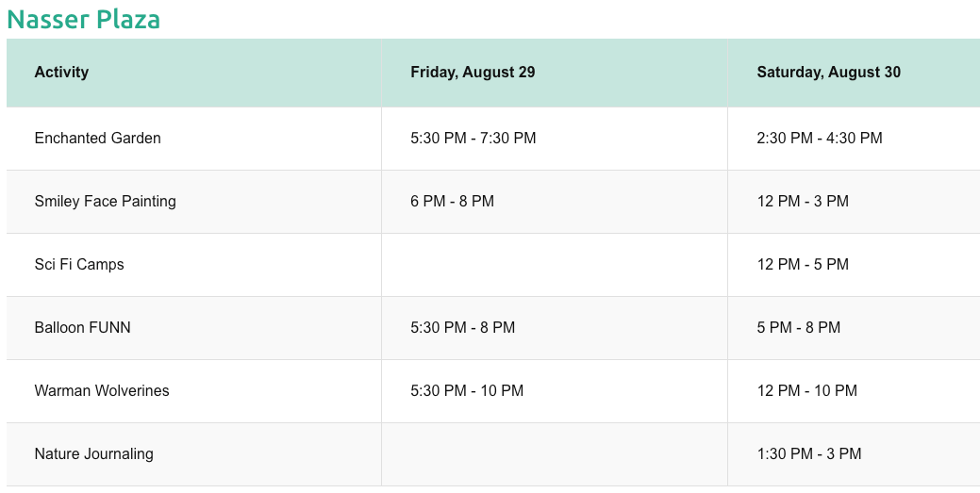Select the Enchanted Garden activity name
Image resolution: width=980 pixels, height=493 pixels.
(97, 139)
